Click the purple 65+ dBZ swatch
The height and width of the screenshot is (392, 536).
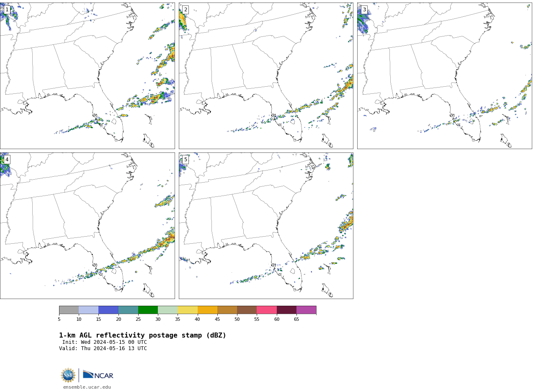pyautogui.click(x=306, y=310)
